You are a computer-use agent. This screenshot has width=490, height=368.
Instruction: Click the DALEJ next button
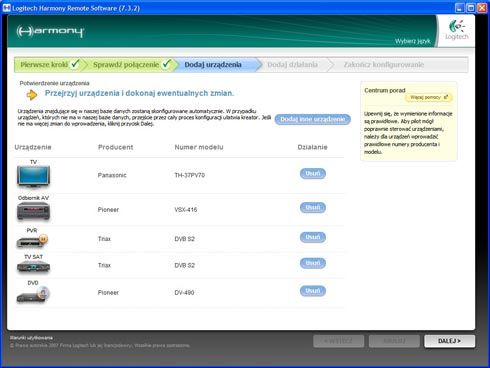[x=449, y=341]
